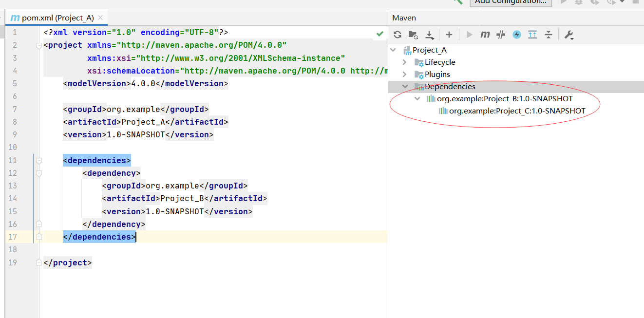
Task: Select org.example:Project_C:1.0-SNAPSHOT dependency
Action: 517,111
